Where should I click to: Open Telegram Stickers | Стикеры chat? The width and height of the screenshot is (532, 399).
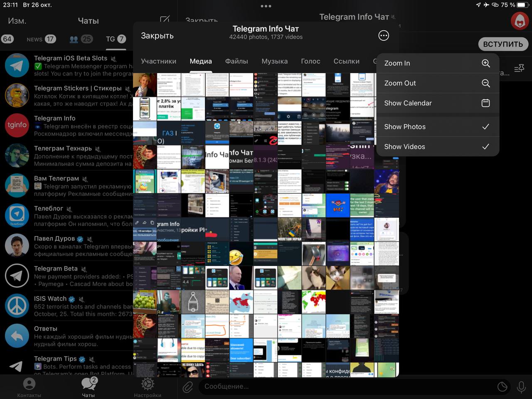pos(66,96)
